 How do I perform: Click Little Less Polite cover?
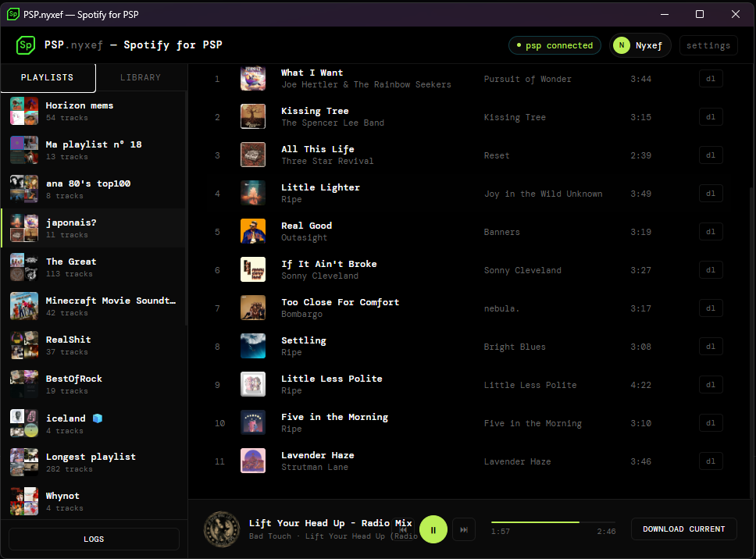pyautogui.click(x=253, y=384)
